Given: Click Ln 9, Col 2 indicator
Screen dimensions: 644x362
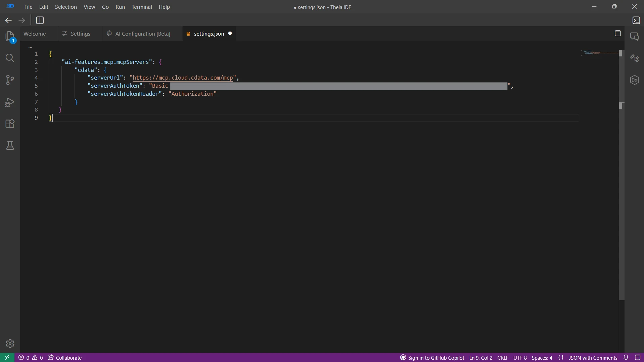Looking at the screenshot, I should [x=481, y=358].
